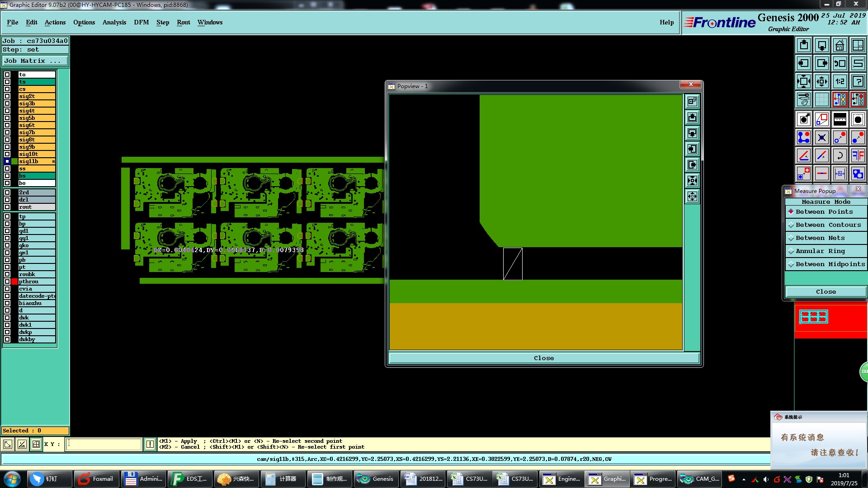Screen dimensions: 868x488
Task: Click the Job Matrix button
Action: 35,61
